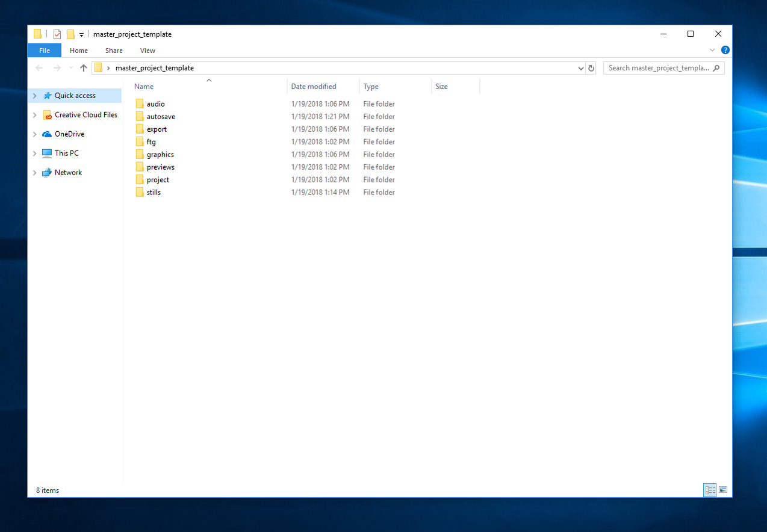
Task: Click the address bar folder icon
Action: click(99, 68)
